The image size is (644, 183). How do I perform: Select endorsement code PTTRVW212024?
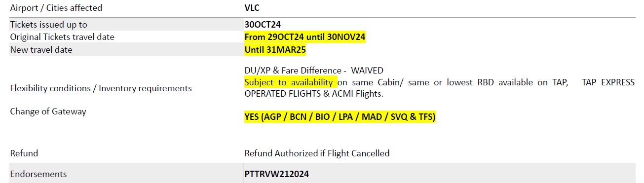point(277,174)
